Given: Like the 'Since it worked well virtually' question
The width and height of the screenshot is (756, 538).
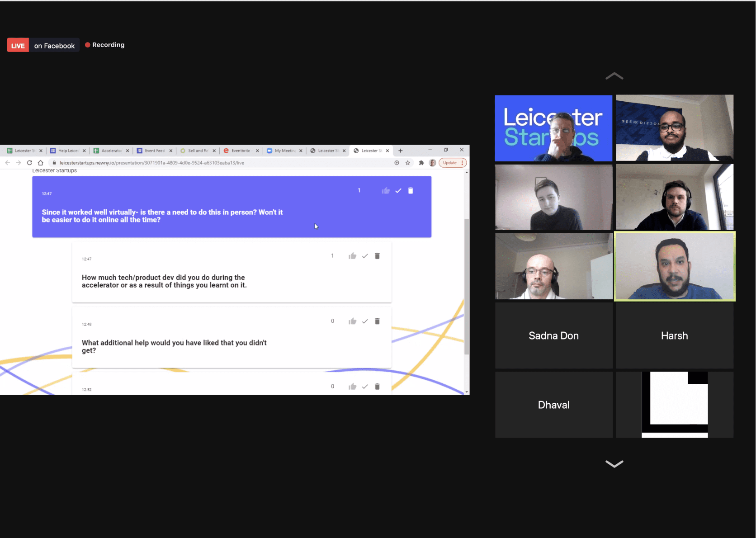Looking at the screenshot, I should [386, 191].
